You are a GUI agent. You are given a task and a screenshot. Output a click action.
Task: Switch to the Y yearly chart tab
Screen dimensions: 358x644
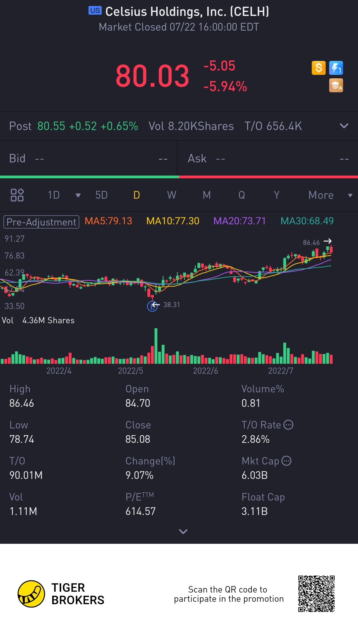coord(276,195)
